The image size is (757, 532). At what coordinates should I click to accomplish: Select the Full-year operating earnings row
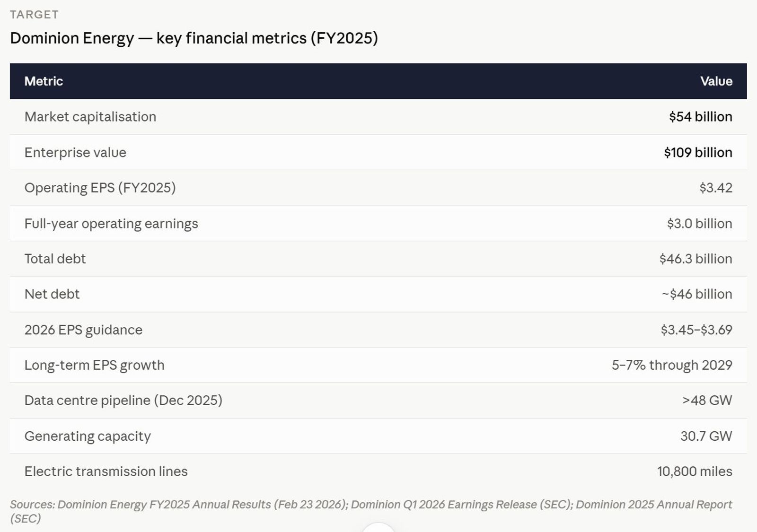378,223
